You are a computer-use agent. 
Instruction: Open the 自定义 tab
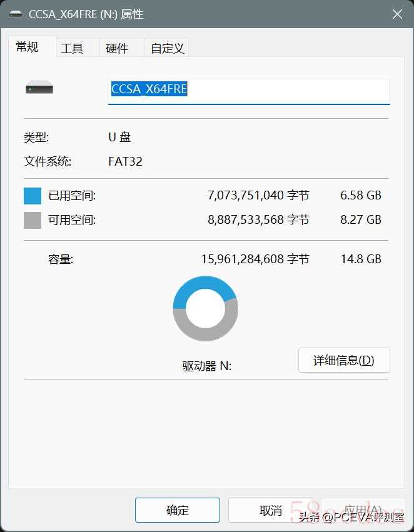point(167,48)
